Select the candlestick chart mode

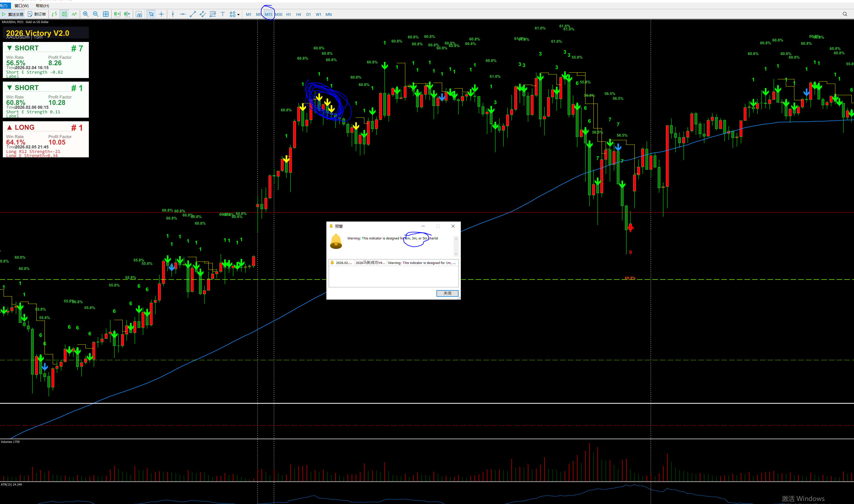tap(64, 14)
